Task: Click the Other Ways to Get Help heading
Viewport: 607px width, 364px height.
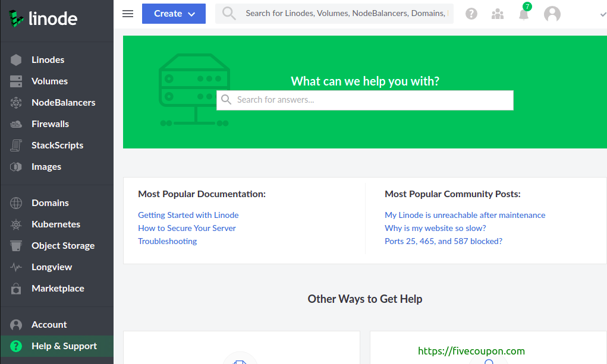Action: (x=364, y=299)
